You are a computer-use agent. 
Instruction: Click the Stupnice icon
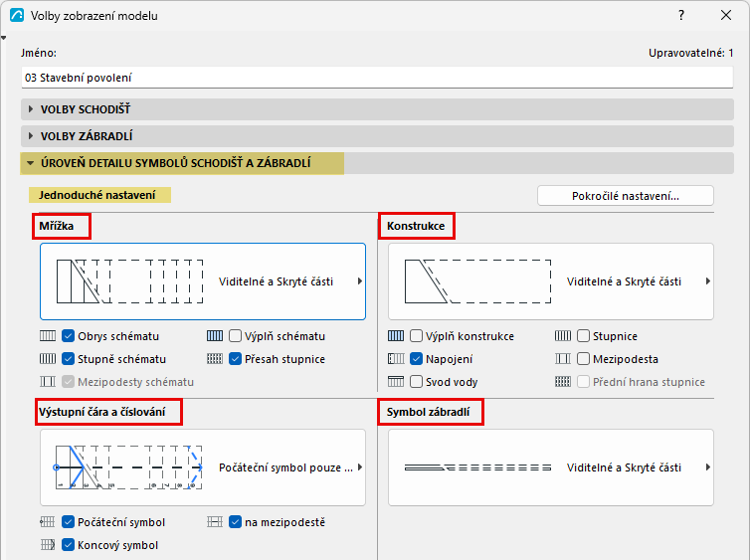[563, 336]
